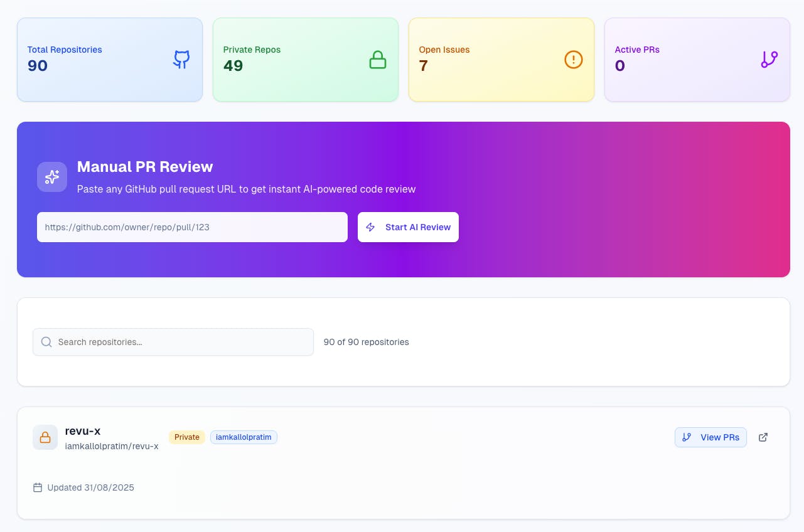Screen dimensions: 804x532
Task: Click the iamkallolpratim/revu-x path text
Action: pyautogui.click(x=112, y=446)
